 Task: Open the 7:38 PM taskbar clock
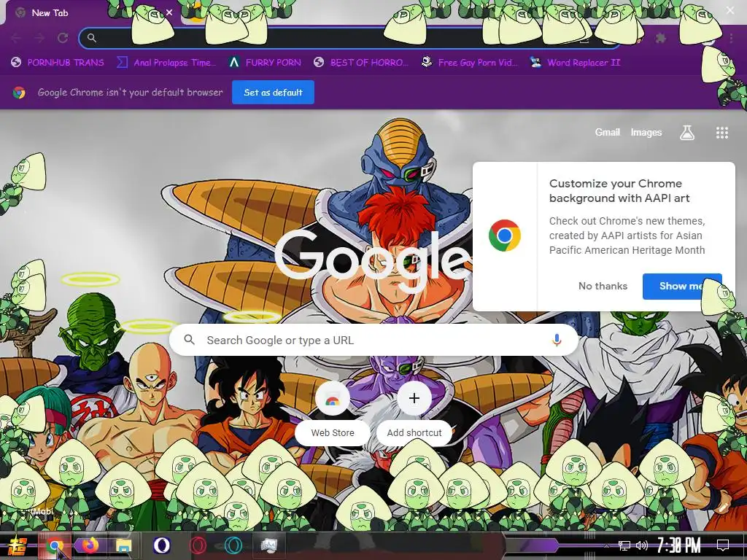pyautogui.click(x=678, y=545)
